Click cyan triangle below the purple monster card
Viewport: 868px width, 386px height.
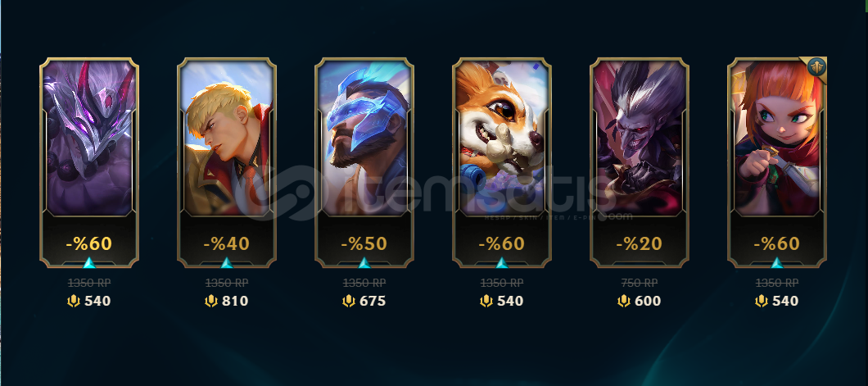click(88, 262)
